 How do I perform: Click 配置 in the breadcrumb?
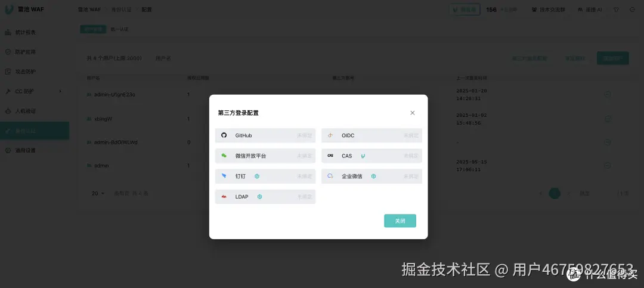(x=147, y=10)
